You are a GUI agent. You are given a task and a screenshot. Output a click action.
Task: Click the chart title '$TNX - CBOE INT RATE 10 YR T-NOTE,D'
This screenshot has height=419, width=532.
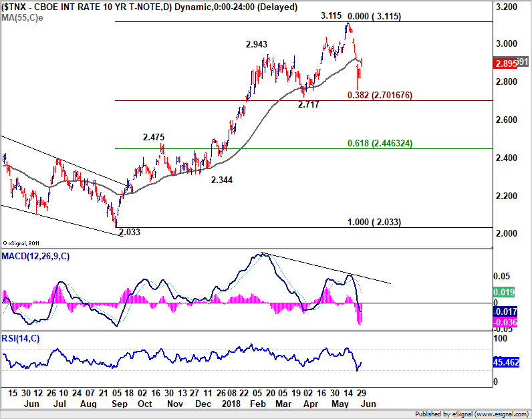coord(87,7)
